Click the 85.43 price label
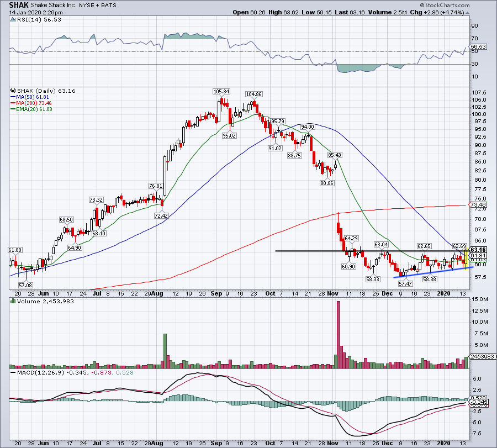497x448 pixels. click(x=335, y=155)
